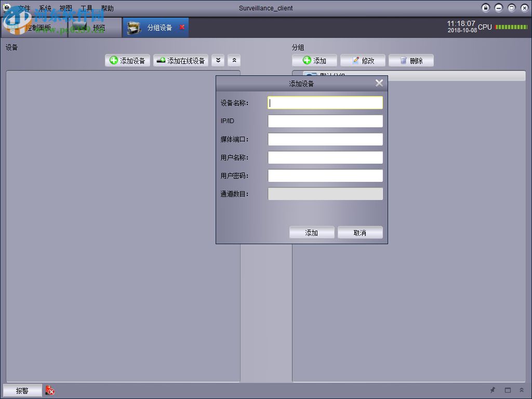Open the 文件 menu

[x=24, y=8]
